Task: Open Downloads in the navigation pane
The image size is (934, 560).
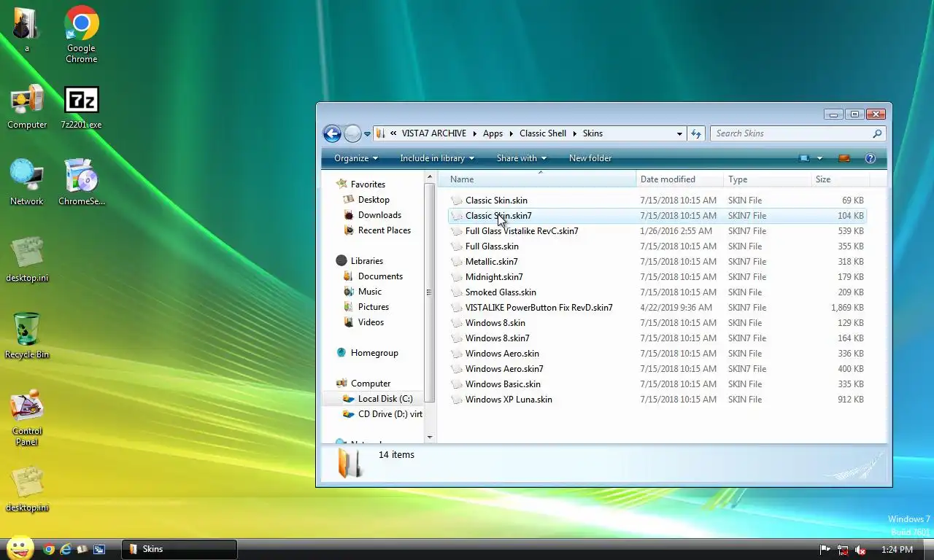Action: tap(379, 215)
